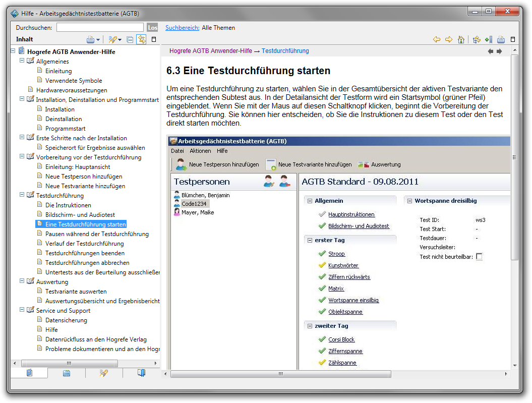Collapse the Service und Support section

(22, 310)
